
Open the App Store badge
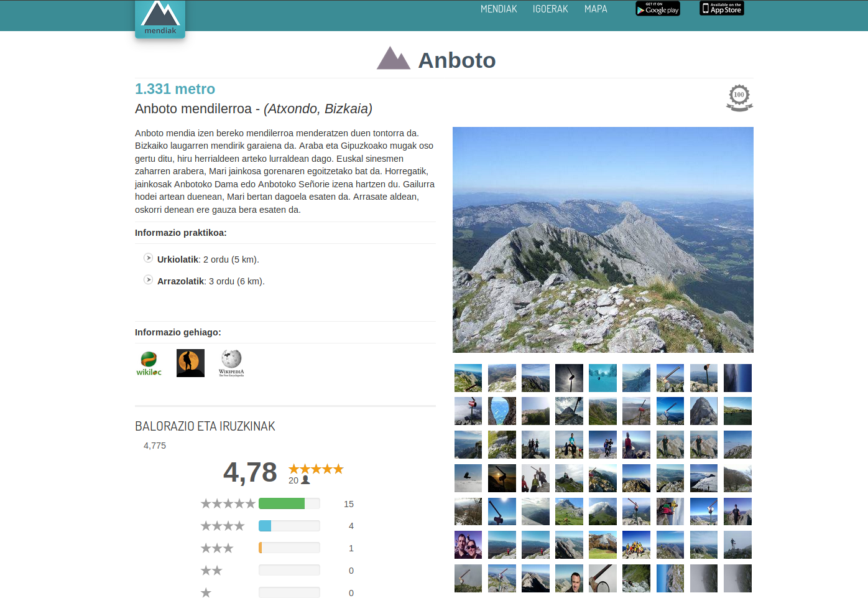pos(722,8)
